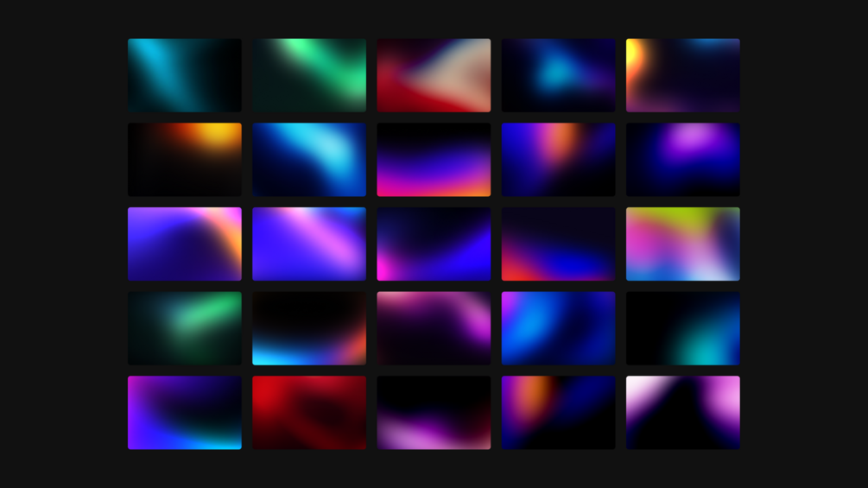
Task: Choose the violet-blue gradient with pink diagonal streak
Action: [309, 244]
